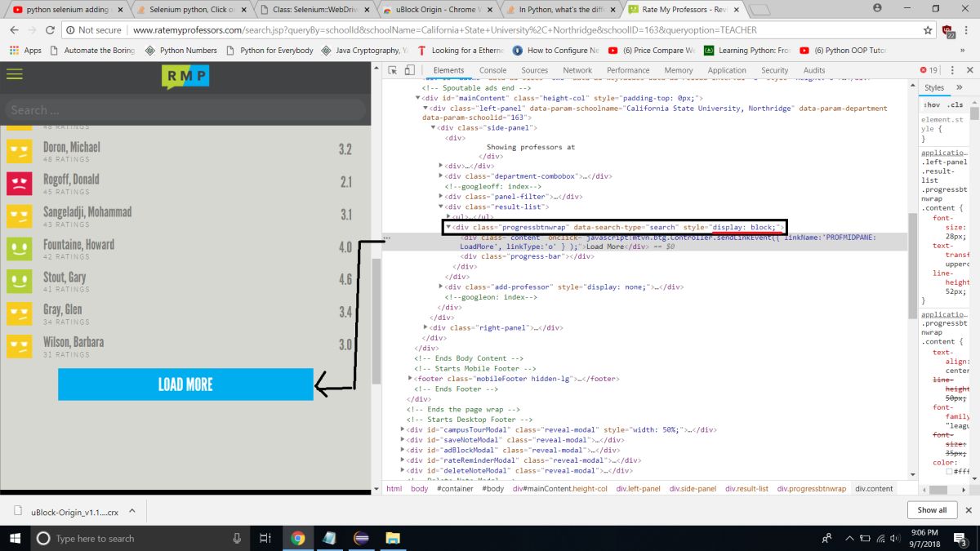Open Chrome from the Windows taskbar

click(x=298, y=538)
